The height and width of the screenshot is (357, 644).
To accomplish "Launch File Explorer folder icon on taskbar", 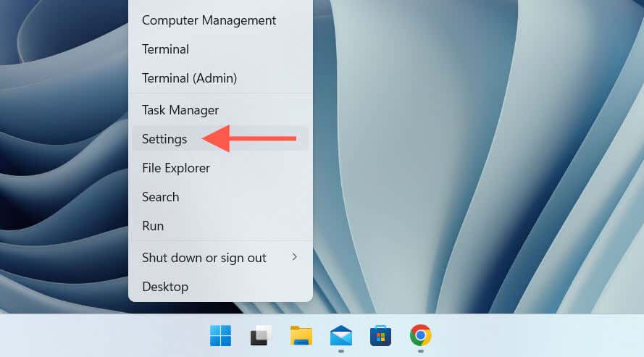I will (301, 335).
